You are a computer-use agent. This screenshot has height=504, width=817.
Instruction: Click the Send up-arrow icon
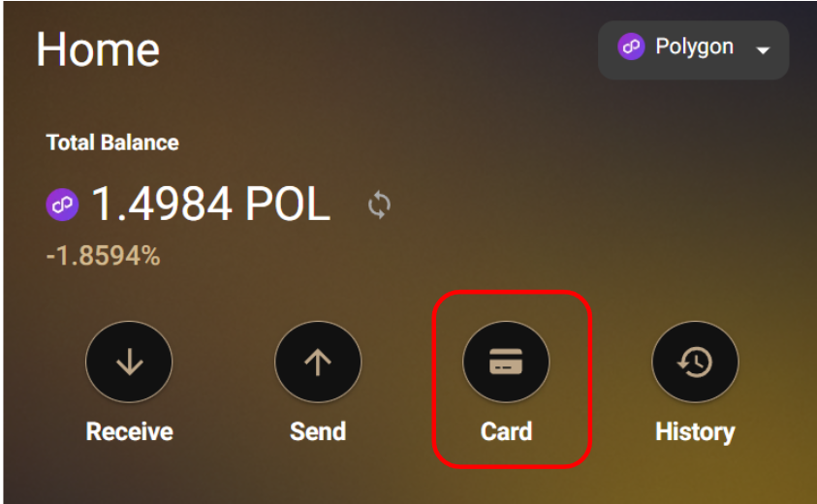click(318, 362)
